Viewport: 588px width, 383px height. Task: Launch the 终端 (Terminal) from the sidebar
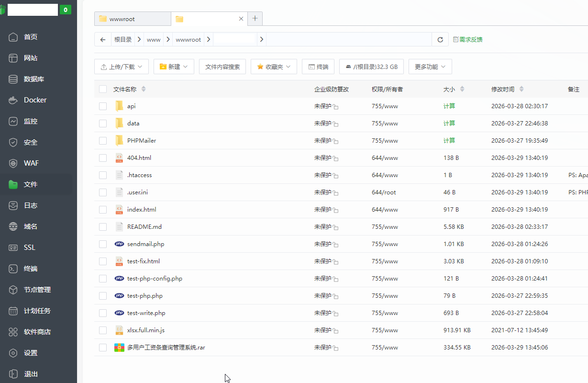coord(30,268)
